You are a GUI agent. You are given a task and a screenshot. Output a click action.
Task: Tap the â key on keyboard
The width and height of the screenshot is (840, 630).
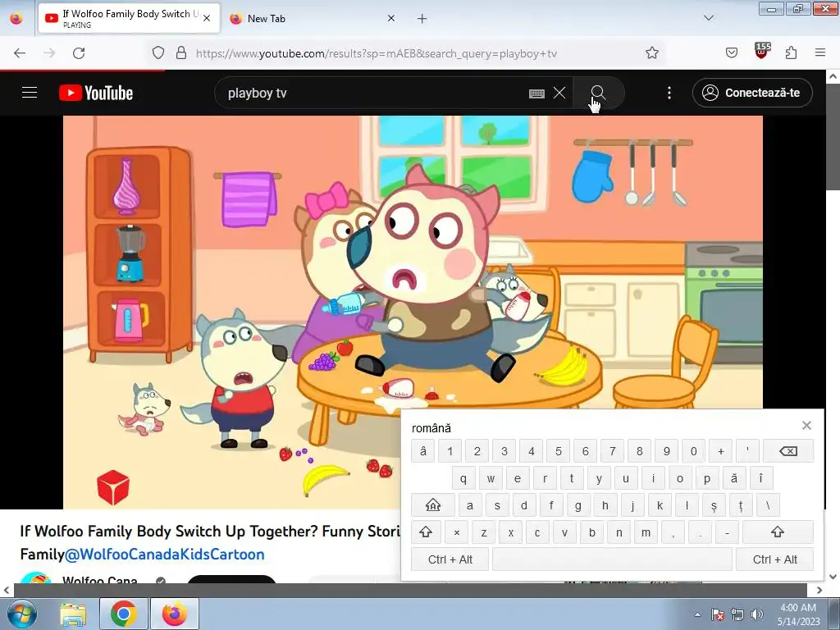423,451
